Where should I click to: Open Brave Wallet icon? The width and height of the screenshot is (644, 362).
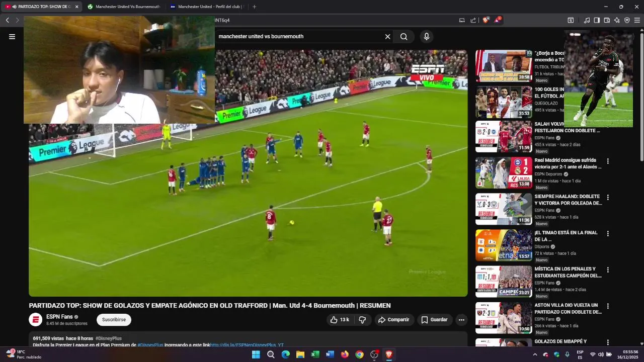click(607, 20)
